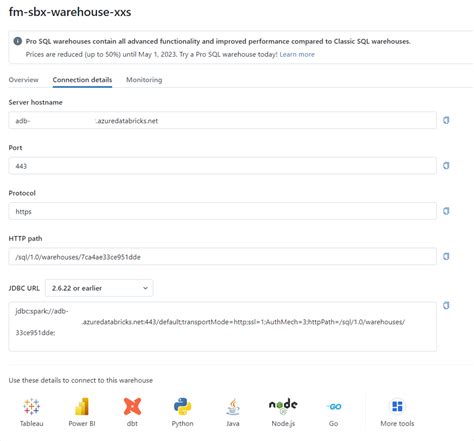Click the Protocol field showing https
The width and height of the screenshot is (474, 441).
(222, 211)
